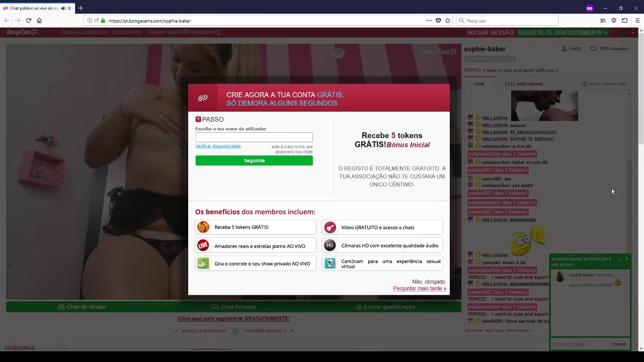Viewport: 644px width, 362px height.
Task: Mute the tab audio speaker icon
Action: pos(63,8)
